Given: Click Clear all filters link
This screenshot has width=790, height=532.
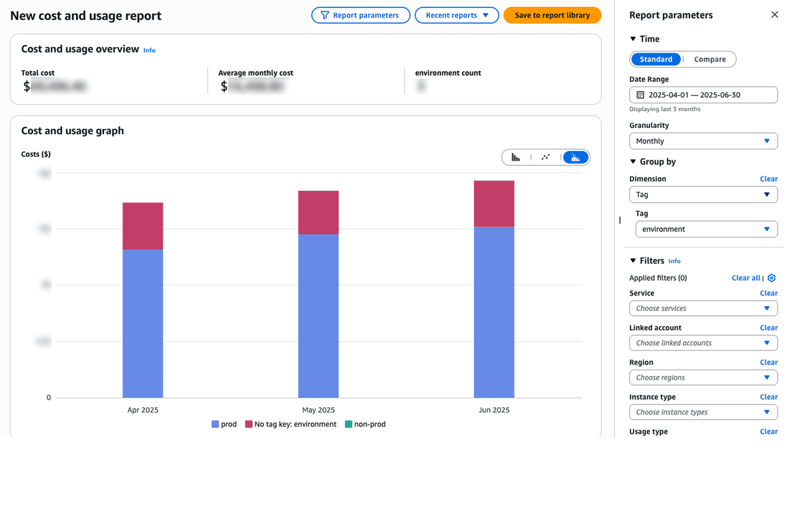Looking at the screenshot, I should pyautogui.click(x=745, y=278).
